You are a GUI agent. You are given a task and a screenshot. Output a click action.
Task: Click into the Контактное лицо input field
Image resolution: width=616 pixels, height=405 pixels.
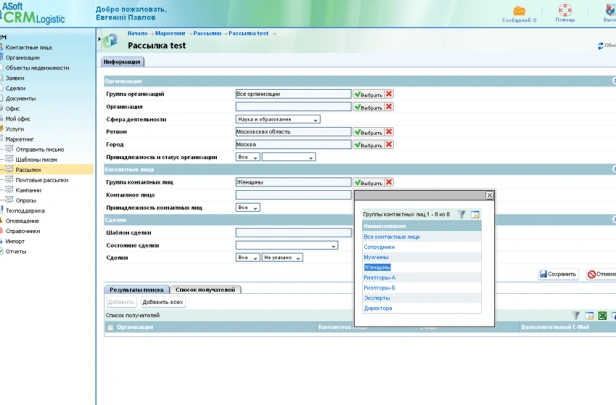293,195
